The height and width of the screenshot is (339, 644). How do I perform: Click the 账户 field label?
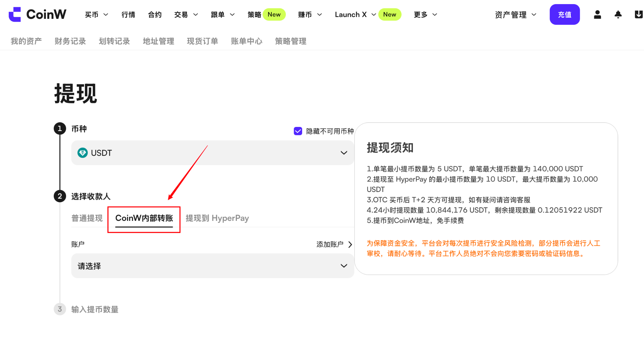pyautogui.click(x=78, y=244)
